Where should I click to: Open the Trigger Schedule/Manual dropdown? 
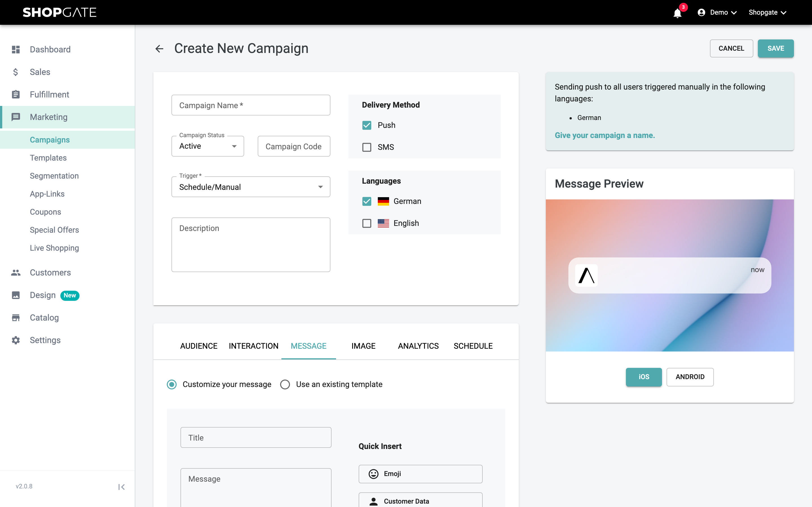pos(251,187)
